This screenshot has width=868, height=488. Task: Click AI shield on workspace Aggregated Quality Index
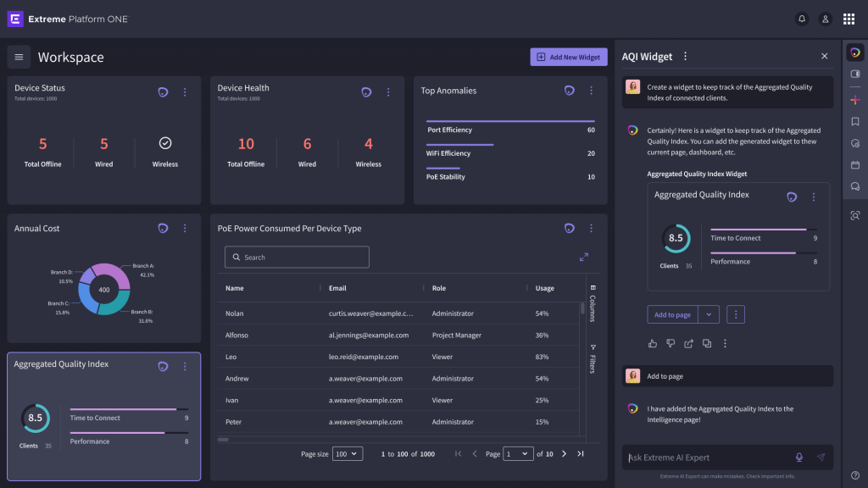tap(163, 366)
